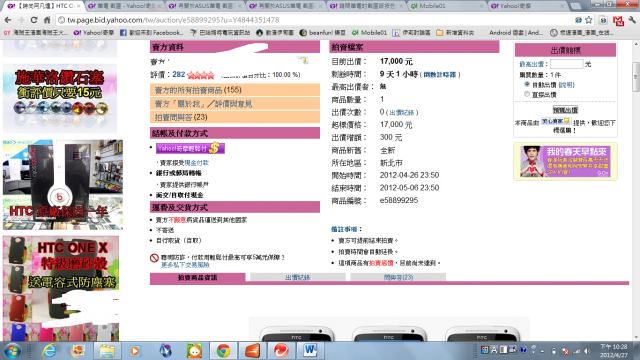Open the HTC 原廠保固一年 ad image
Image resolution: width=640 pixels, height=360 pixels.
63,185
